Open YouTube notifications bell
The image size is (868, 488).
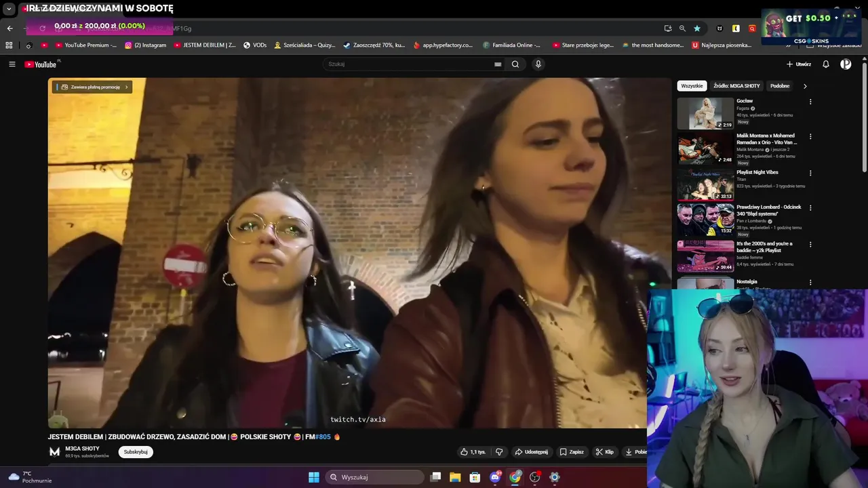[x=826, y=64]
